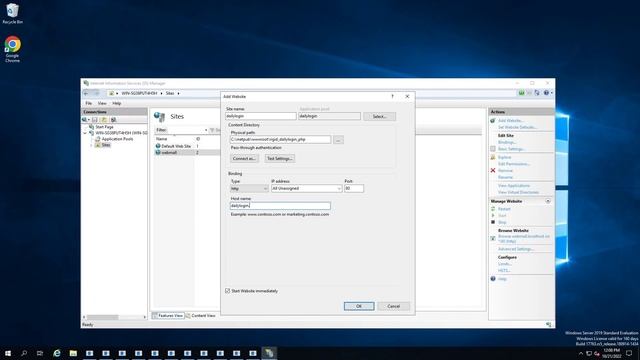
Task: Switch to Features View tab
Action: [x=168, y=316]
